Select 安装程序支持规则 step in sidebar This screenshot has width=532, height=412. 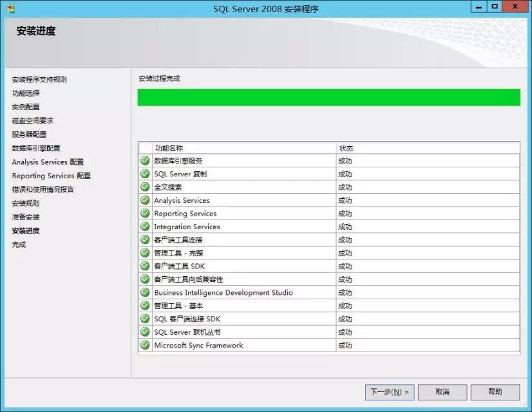click(39, 79)
